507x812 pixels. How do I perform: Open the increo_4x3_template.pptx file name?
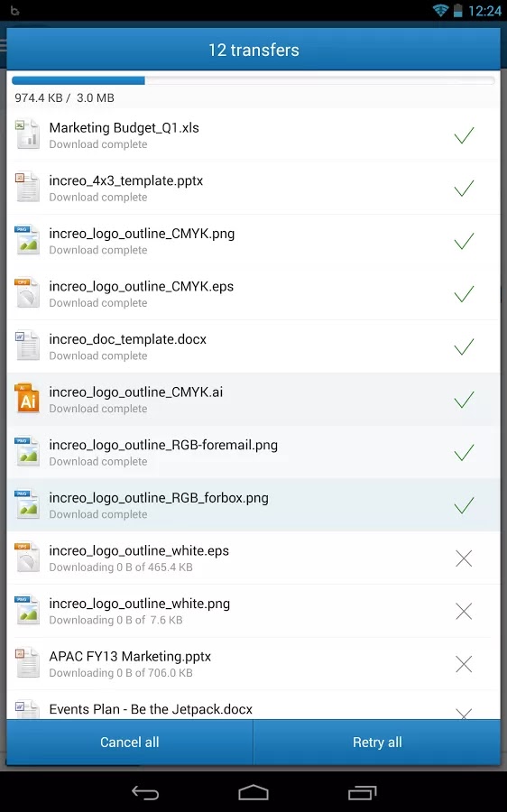tap(125, 180)
